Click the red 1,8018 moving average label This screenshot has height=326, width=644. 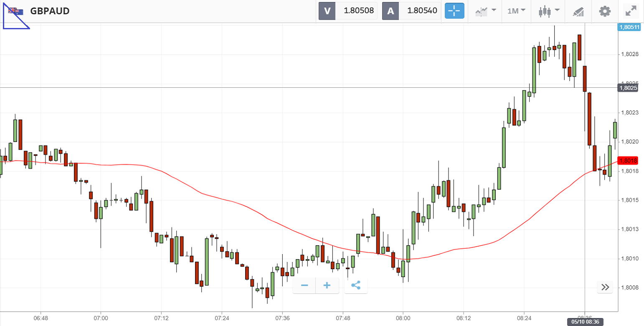628,161
